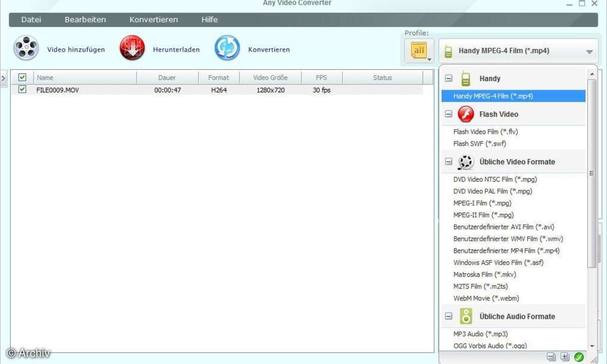Collapse the Übliche Audio Formate group minus box

click(x=448, y=316)
